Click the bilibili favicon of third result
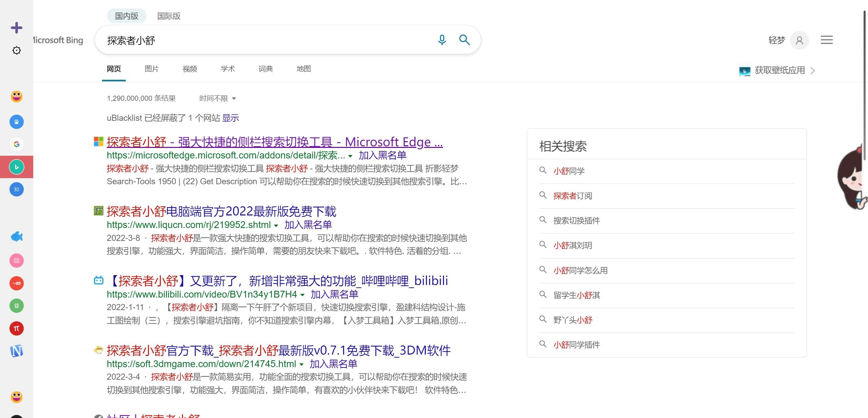This screenshot has width=868, height=418. pyautogui.click(x=98, y=280)
